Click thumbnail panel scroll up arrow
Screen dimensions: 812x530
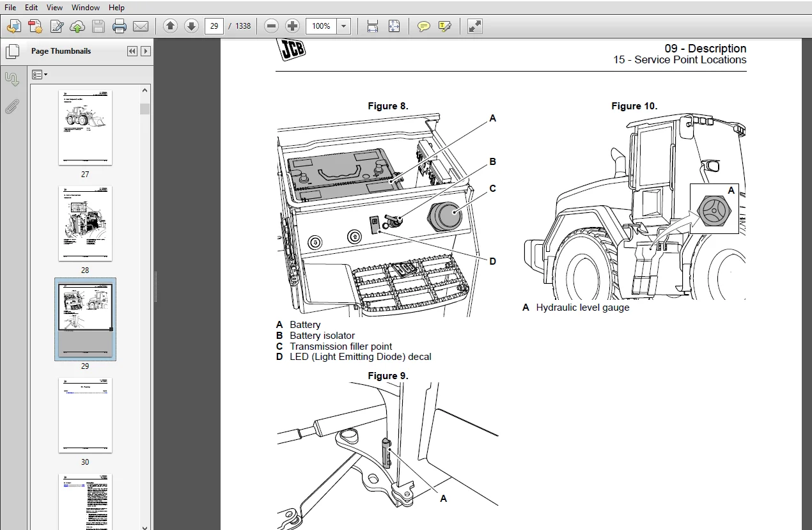click(144, 90)
